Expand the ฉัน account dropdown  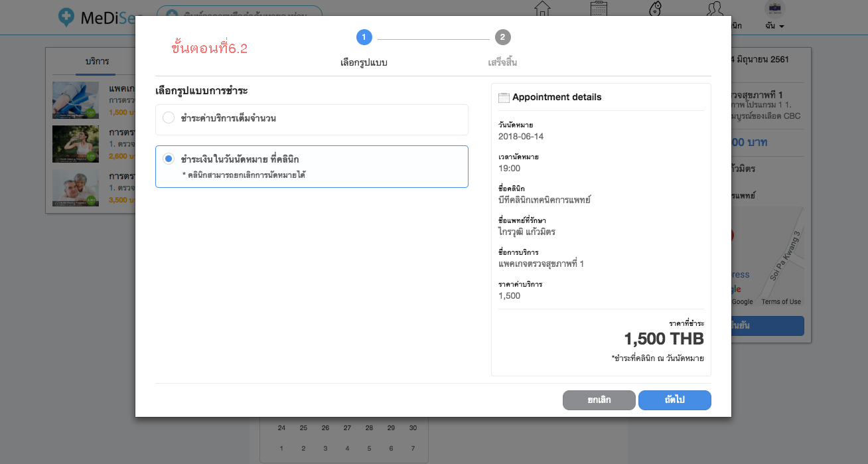click(774, 26)
